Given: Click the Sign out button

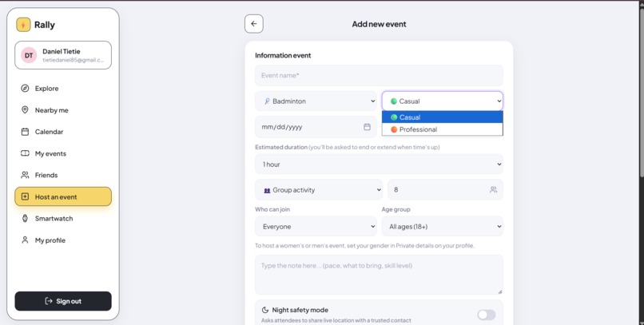Looking at the screenshot, I should 63,301.
